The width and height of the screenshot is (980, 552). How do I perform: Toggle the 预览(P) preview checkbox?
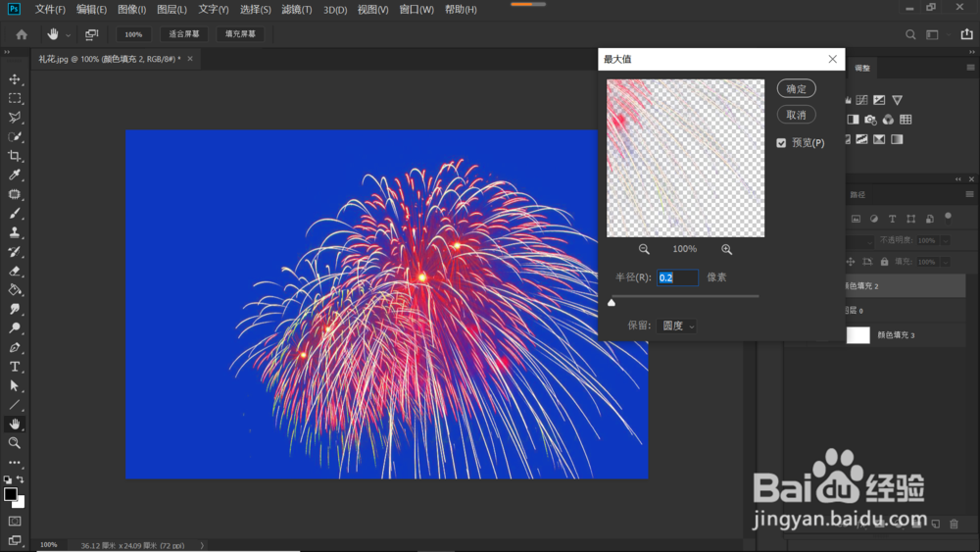pyautogui.click(x=781, y=143)
